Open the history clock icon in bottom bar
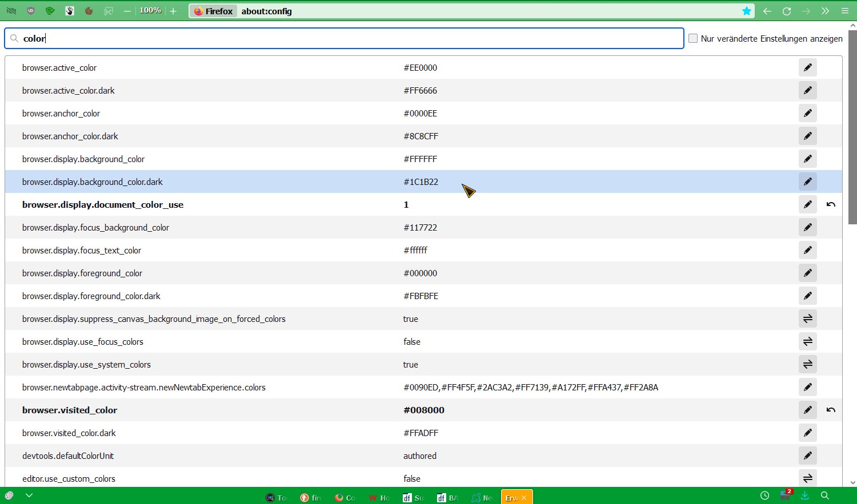 click(x=764, y=495)
